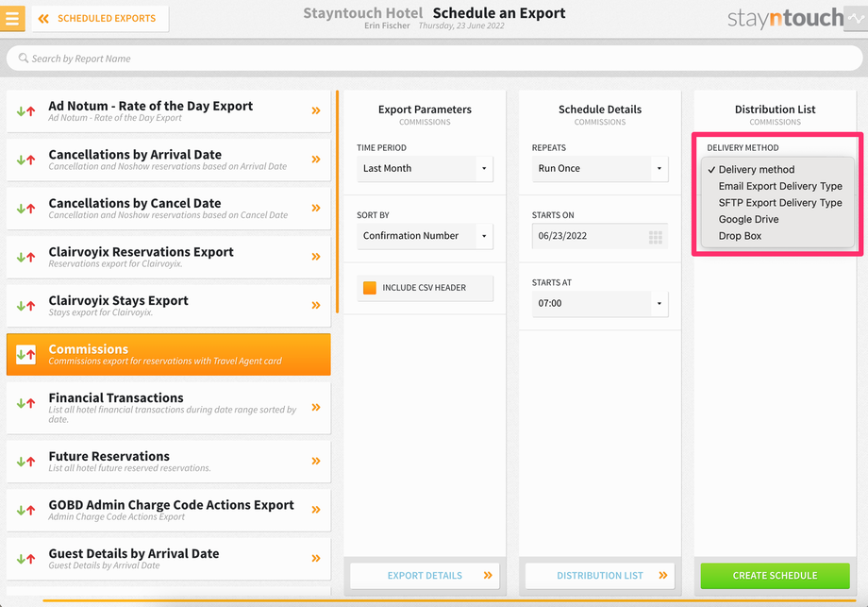Choose Google Drive delivery option
Screen dimensions: 868x607
click(777, 219)
